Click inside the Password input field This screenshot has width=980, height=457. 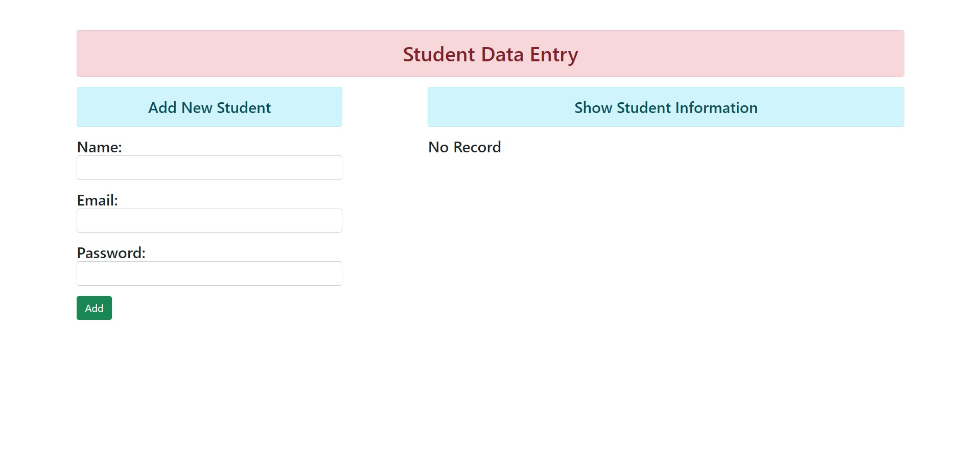tap(209, 273)
